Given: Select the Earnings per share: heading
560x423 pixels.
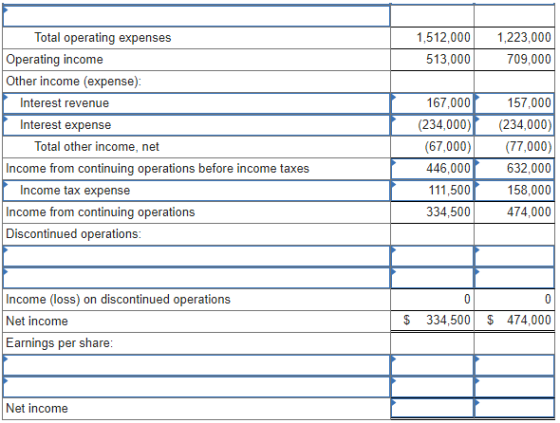Looking at the screenshot, I should [x=59, y=343].
